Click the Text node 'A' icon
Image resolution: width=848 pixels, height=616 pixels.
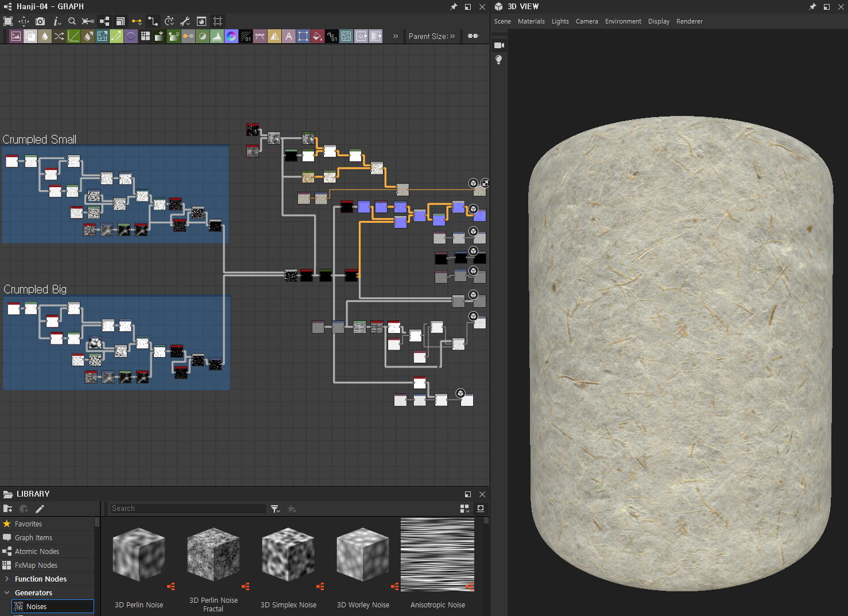(289, 36)
